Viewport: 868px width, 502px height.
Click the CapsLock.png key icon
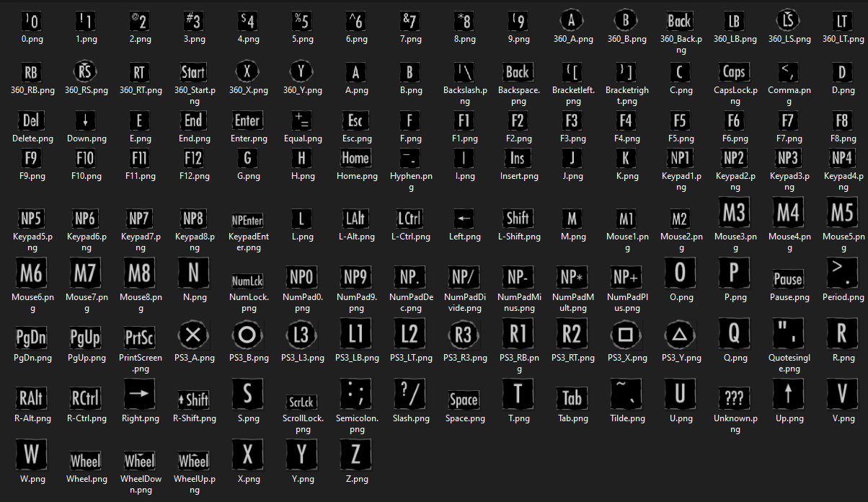(x=734, y=72)
